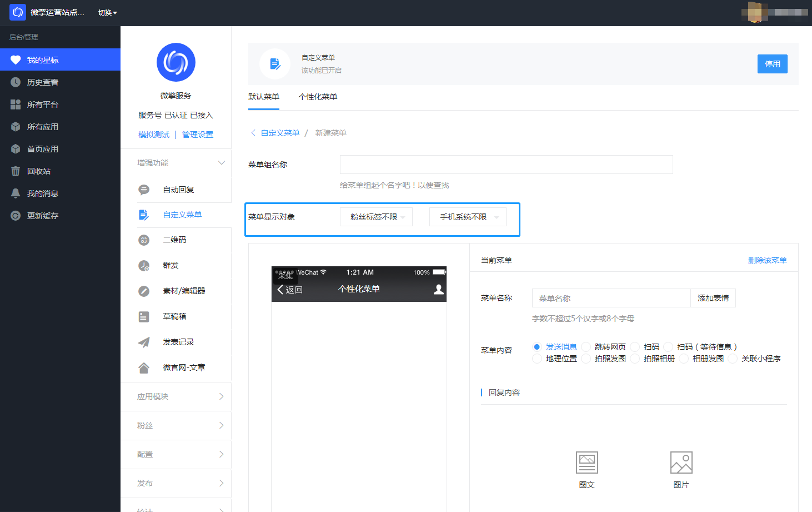Click the 微擎服务 account avatar
This screenshot has height=512, width=812.
pyautogui.click(x=176, y=62)
